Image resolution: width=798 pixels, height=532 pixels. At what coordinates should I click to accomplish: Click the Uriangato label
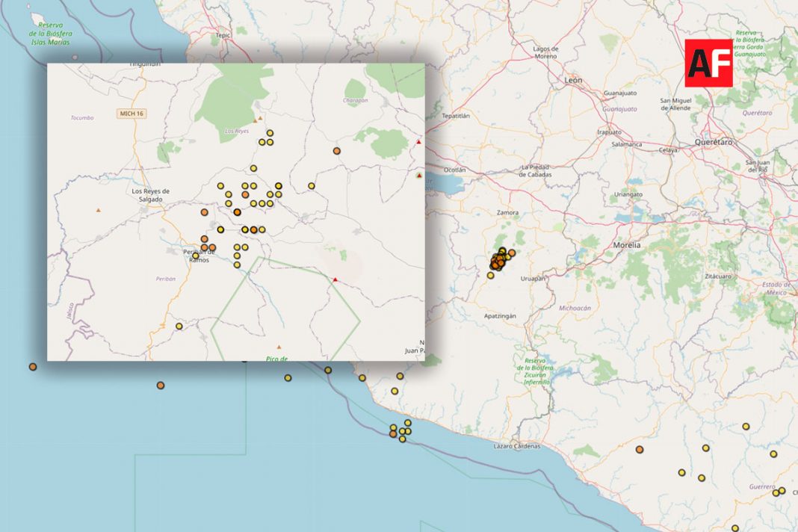(x=628, y=194)
